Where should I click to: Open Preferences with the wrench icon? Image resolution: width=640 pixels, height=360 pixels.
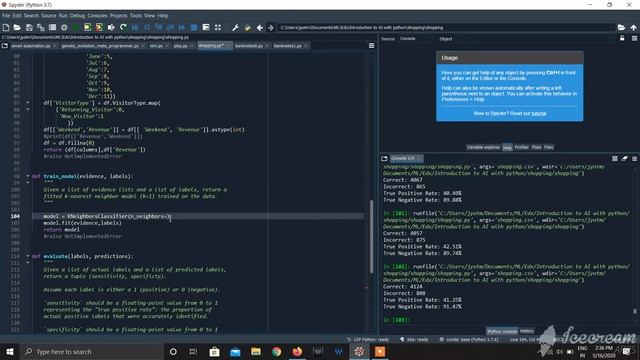(236, 27)
